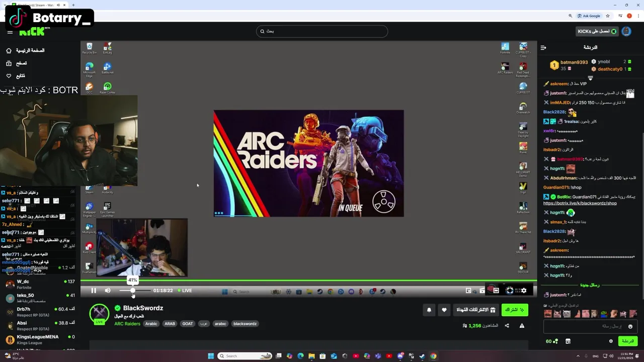Click the BlackSwordz channel avatar
This screenshot has height=362, width=644.
(99, 314)
